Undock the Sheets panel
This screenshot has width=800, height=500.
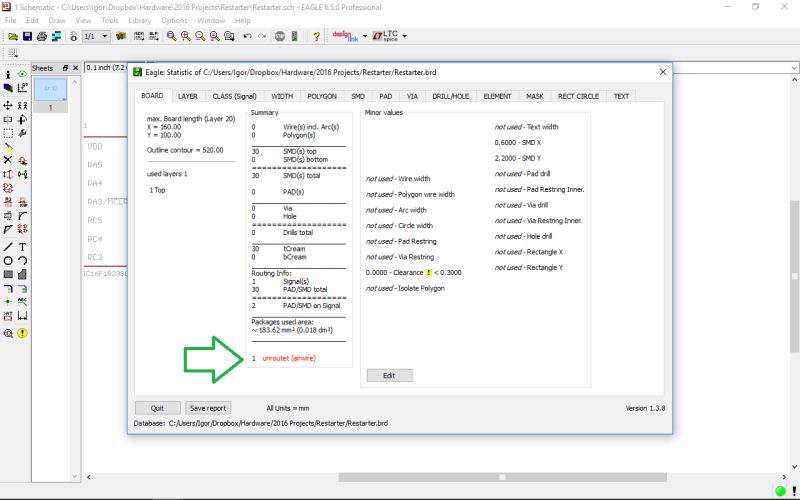[x=65, y=68]
